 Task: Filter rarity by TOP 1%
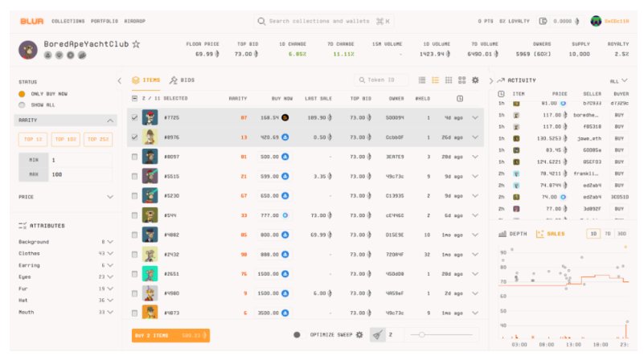click(33, 140)
